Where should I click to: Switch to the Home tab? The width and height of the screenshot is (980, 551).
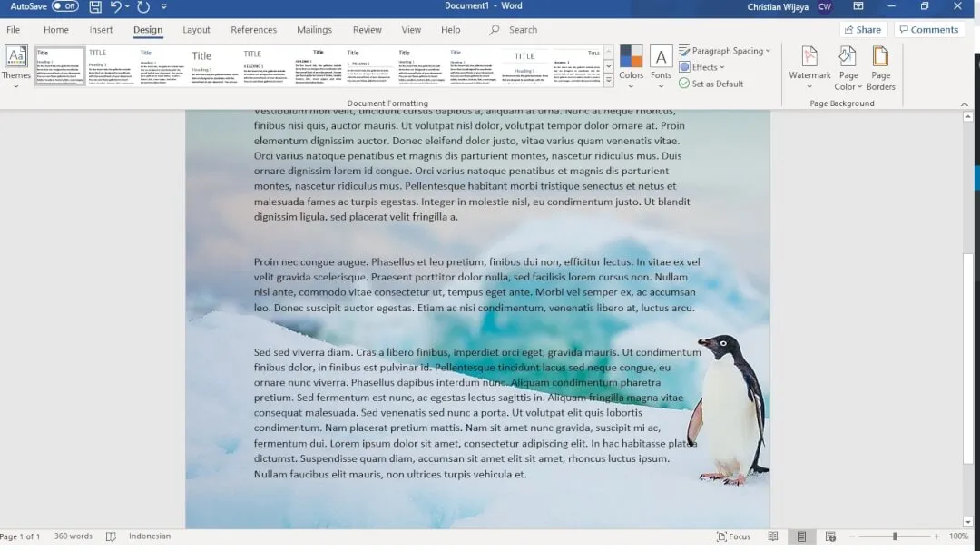(x=55, y=29)
